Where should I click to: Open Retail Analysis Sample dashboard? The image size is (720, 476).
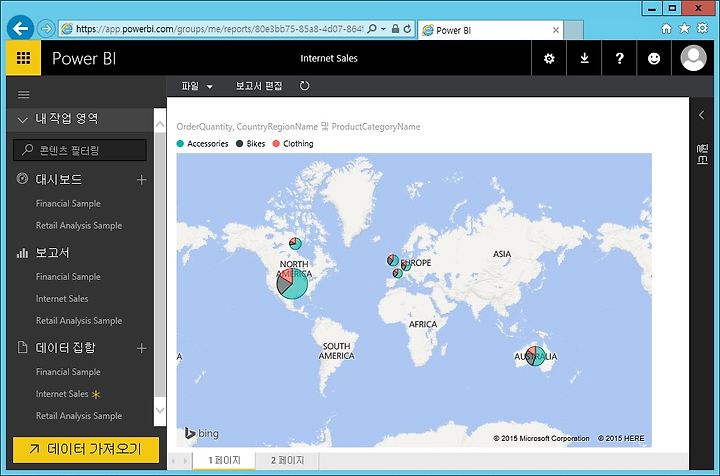tap(79, 225)
